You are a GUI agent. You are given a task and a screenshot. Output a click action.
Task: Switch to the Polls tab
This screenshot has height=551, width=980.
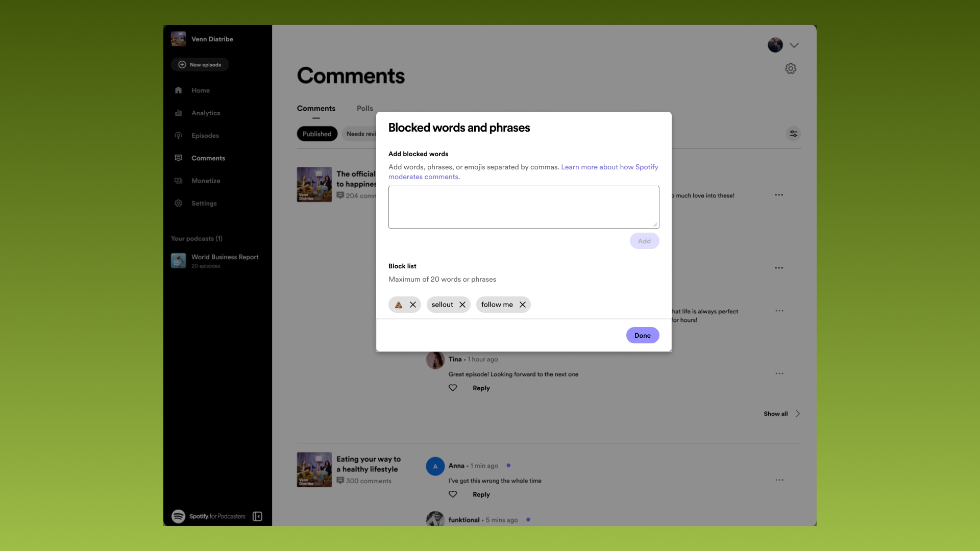click(x=365, y=108)
